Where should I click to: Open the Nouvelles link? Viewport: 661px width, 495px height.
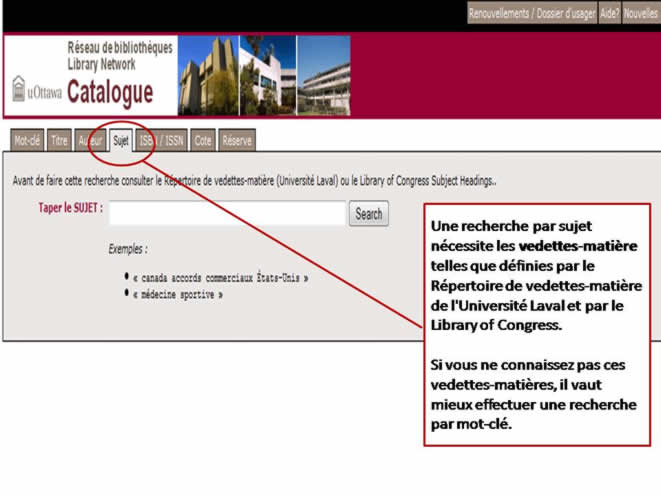pos(641,13)
